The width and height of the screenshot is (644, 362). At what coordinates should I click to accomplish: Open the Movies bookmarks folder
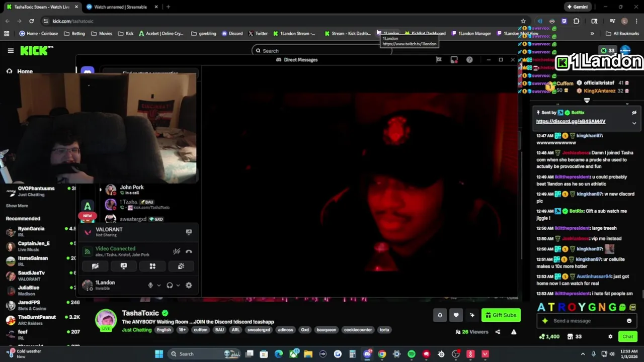click(x=102, y=34)
